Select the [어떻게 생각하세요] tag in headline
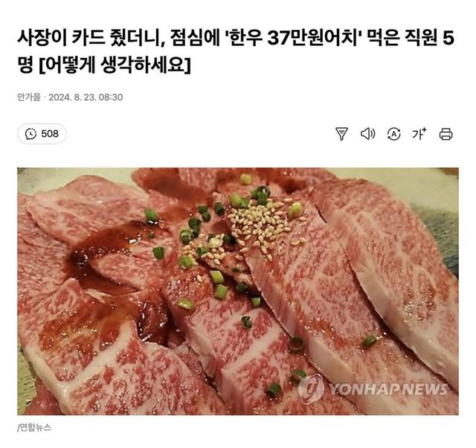The width and height of the screenshot is (476, 448). click(x=115, y=65)
